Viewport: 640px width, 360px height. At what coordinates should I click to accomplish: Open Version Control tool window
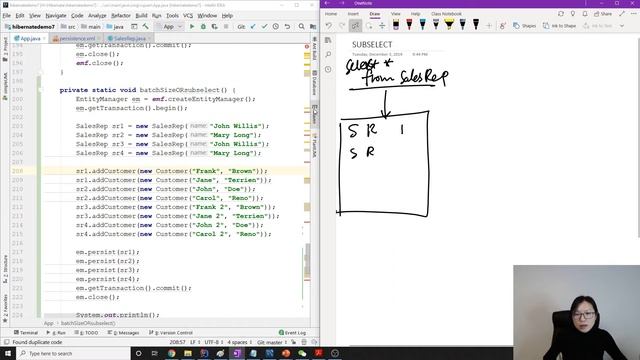[171, 333]
